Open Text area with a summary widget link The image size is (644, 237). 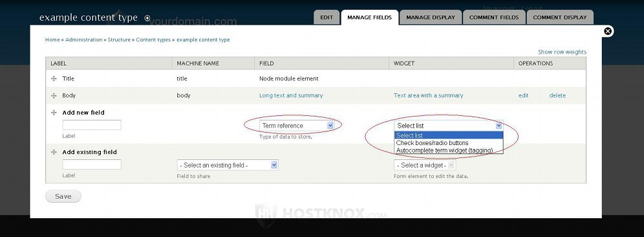(x=429, y=95)
